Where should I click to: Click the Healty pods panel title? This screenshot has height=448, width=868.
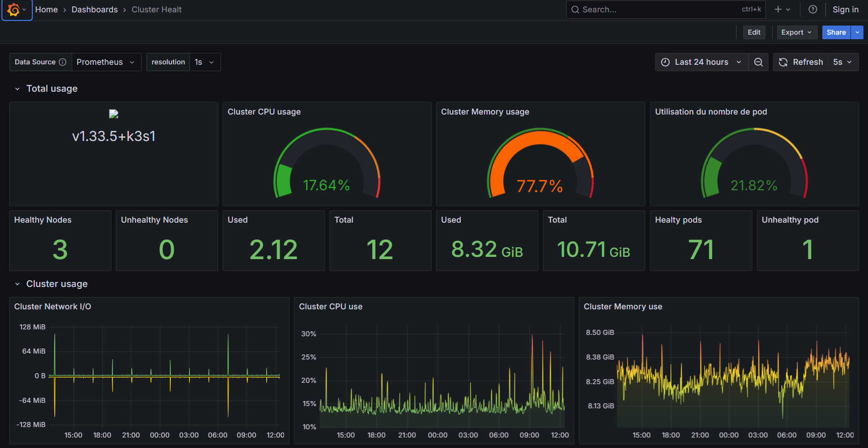coord(678,220)
